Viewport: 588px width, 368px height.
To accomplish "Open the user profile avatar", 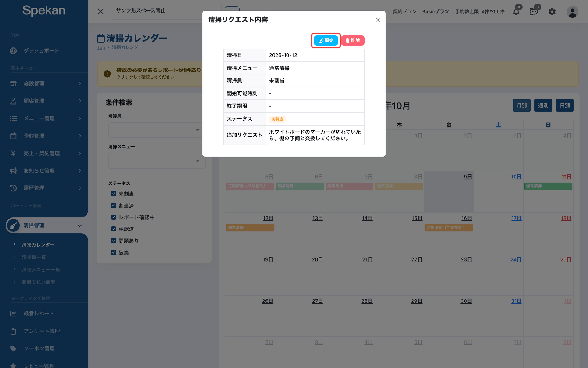I will point(572,12).
